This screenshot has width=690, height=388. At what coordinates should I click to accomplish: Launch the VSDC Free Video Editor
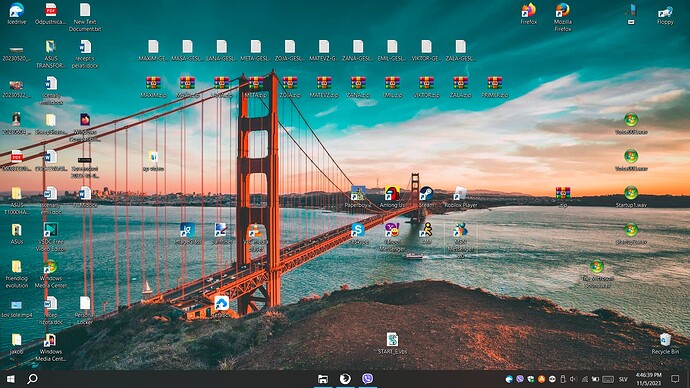tap(51, 237)
